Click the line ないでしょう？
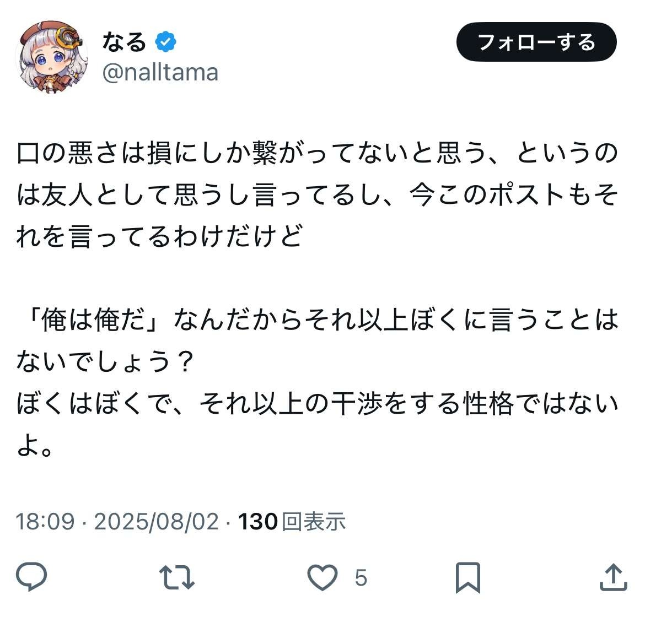The height and width of the screenshot is (644, 645). tap(105, 362)
